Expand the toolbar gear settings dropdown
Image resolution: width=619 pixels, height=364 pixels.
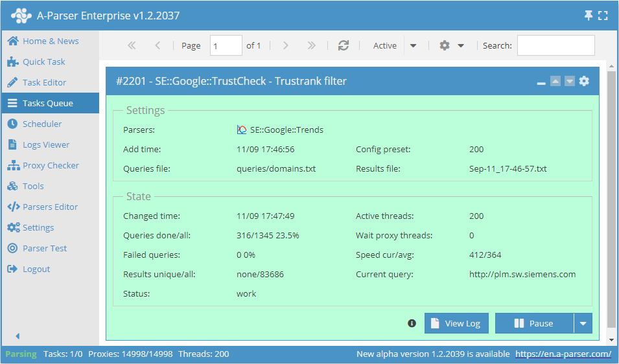click(x=452, y=45)
